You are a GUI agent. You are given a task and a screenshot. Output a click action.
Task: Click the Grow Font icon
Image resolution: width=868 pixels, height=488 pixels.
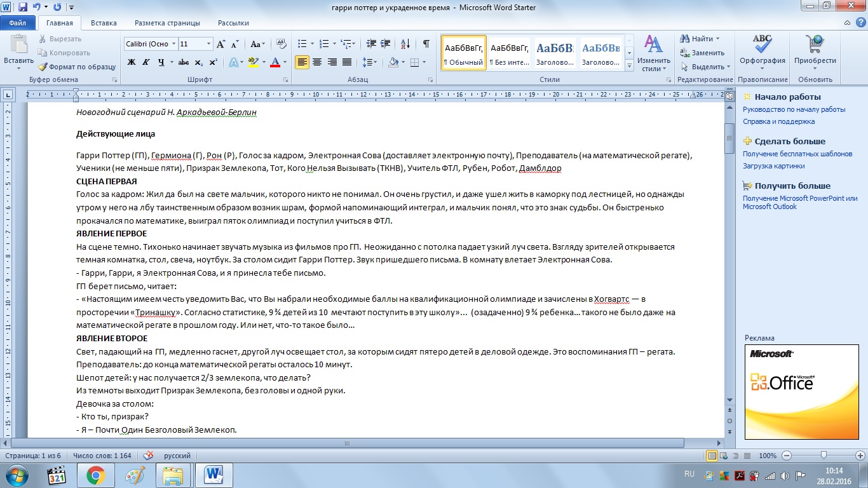click(x=221, y=44)
